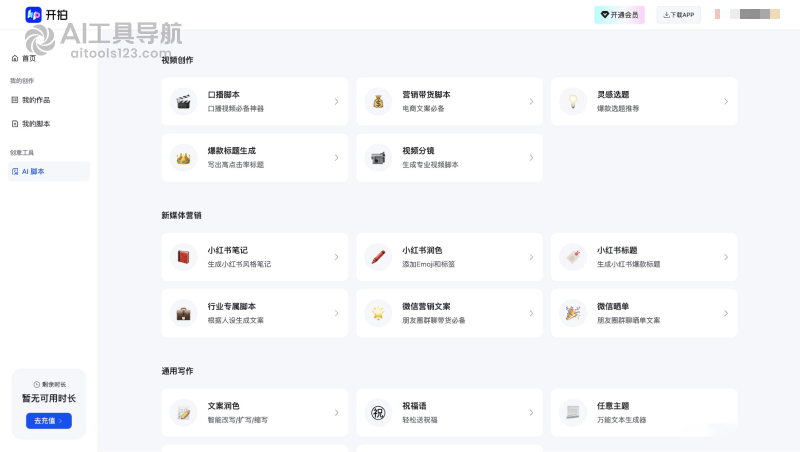This screenshot has height=452, width=800.
Task: Click the crown icon for 爆款标题生成
Action: 183,158
